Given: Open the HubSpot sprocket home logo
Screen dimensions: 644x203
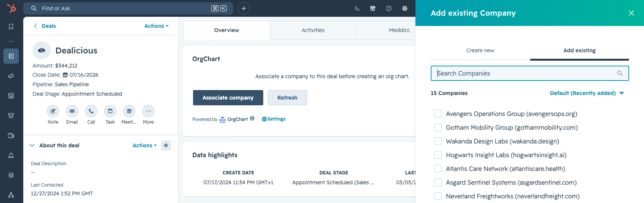Looking at the screenshot, I should pyautogui.click(x=11, y=8).
